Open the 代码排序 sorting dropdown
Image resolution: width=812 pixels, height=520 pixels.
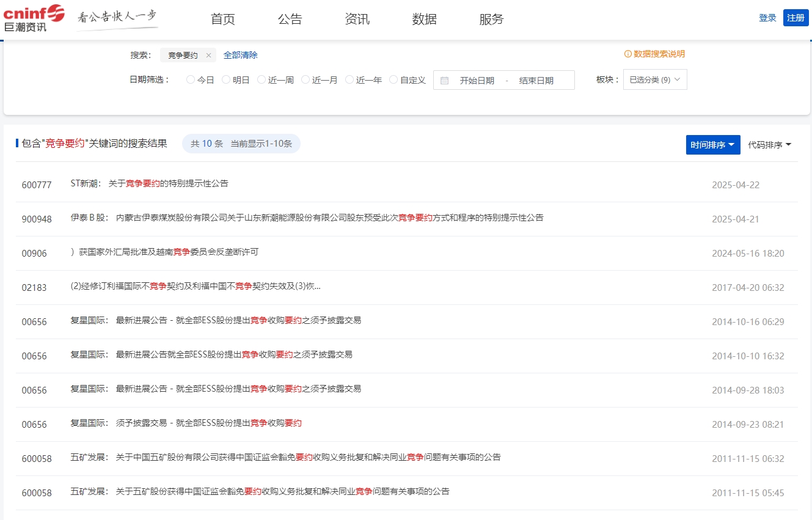point(769,144)
